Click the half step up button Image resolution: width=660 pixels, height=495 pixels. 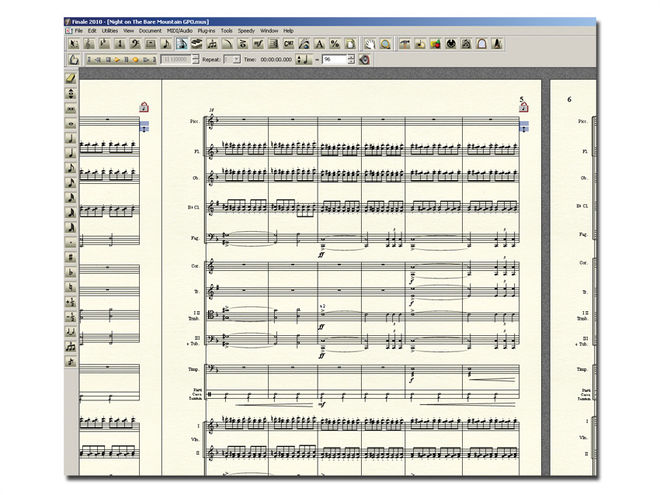coord(71,302)
